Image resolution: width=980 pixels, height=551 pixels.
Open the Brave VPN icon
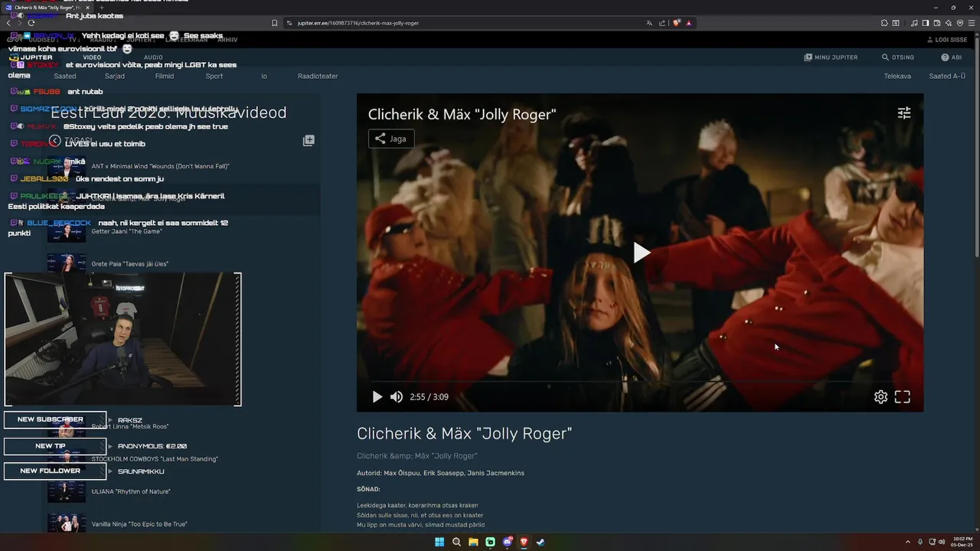(959, 23)
